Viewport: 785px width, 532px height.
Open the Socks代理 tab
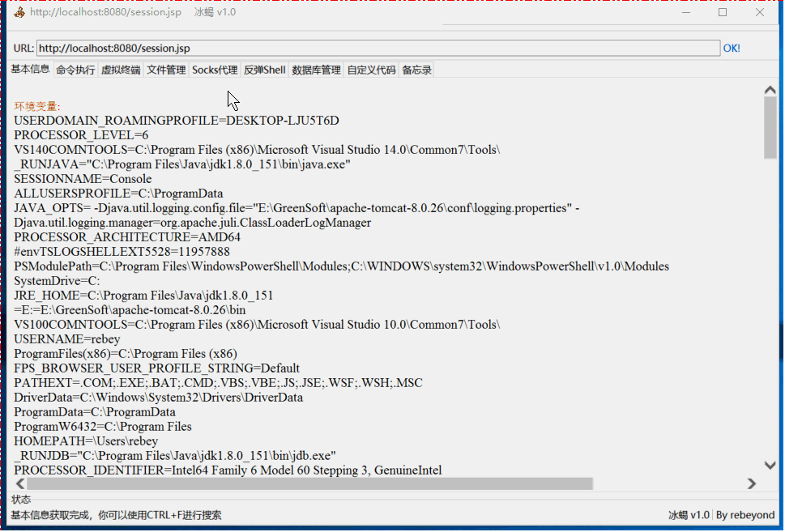(215, 70)
